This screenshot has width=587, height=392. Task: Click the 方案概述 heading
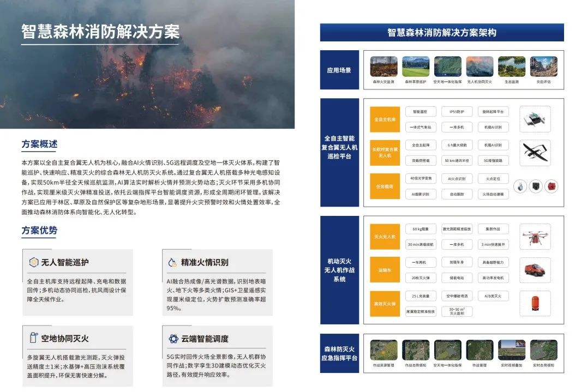pyautogui.click(x=39, y=144)
